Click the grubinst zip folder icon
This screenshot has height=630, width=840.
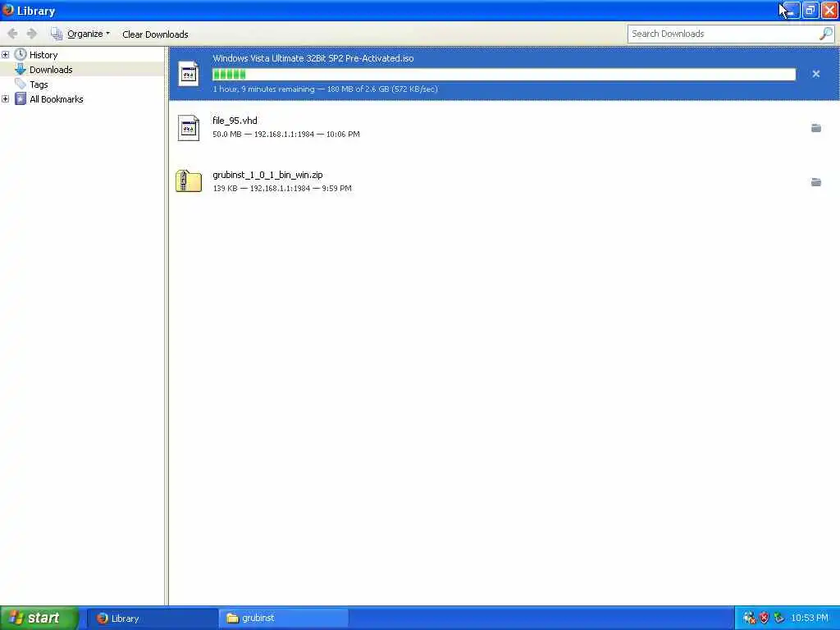pyautogui.click(x=189, y=181)
